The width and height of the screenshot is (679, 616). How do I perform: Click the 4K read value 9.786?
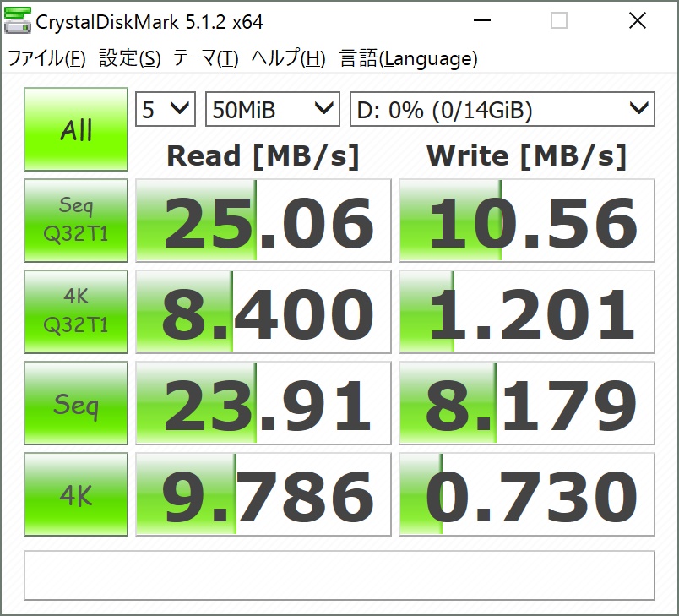coord(263,494)
